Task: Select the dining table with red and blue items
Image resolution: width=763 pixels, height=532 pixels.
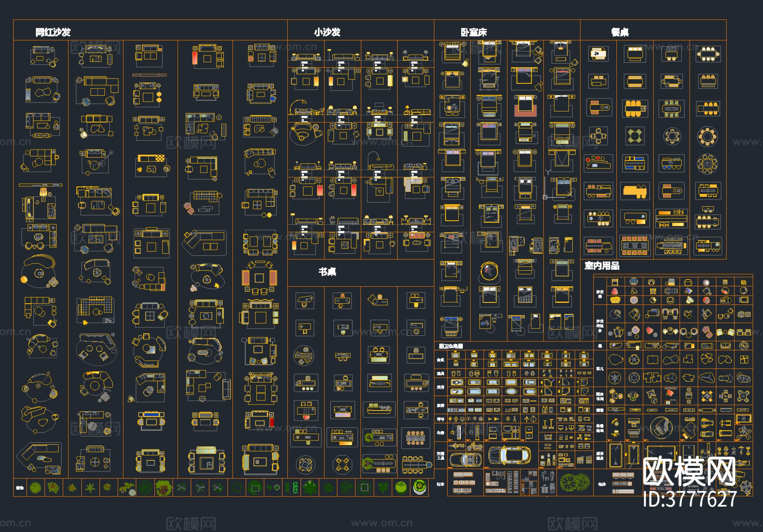Action: click(598, 163)
